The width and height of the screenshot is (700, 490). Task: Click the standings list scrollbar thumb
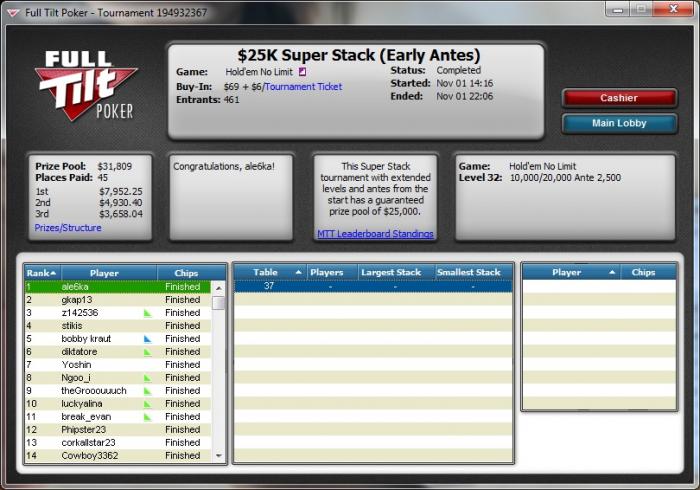219,303
